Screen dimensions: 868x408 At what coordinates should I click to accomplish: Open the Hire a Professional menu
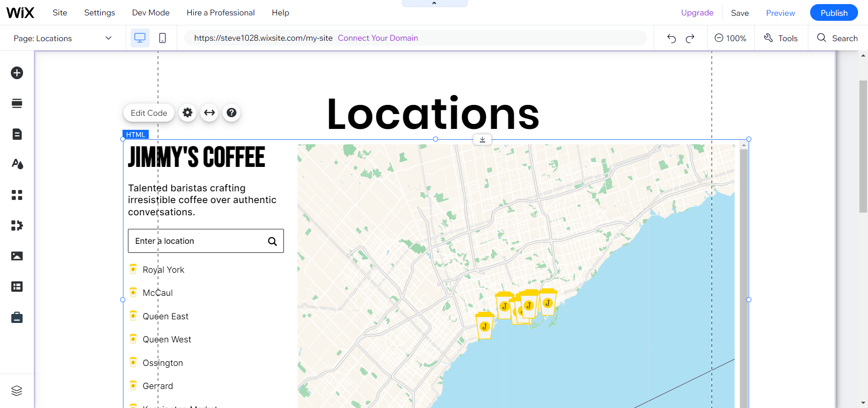click(x=221, y=13)
